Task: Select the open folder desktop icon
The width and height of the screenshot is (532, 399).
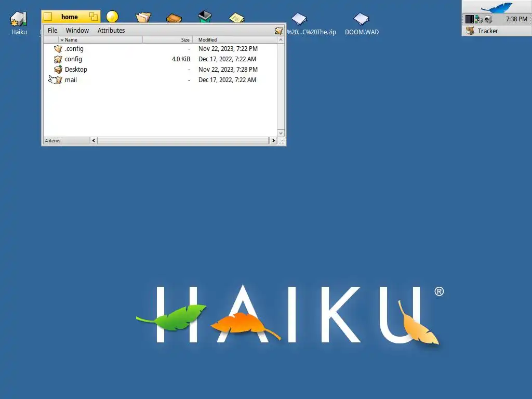Action: [143, 17]
